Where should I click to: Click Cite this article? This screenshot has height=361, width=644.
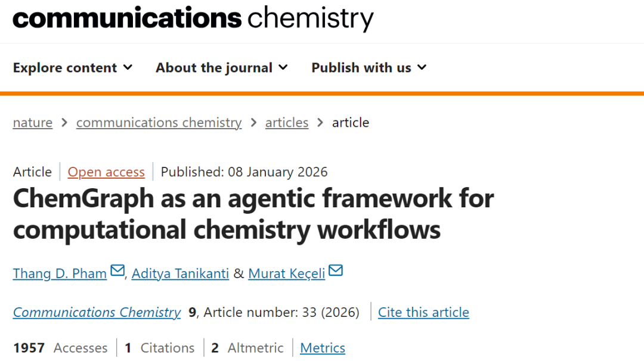pyautogui.click(x=423, y=312)
